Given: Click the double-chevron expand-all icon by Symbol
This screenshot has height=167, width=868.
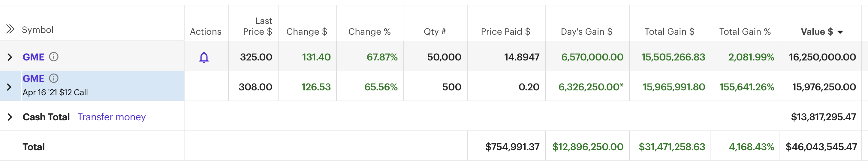Looking at the screenshot, I should 11,29.
